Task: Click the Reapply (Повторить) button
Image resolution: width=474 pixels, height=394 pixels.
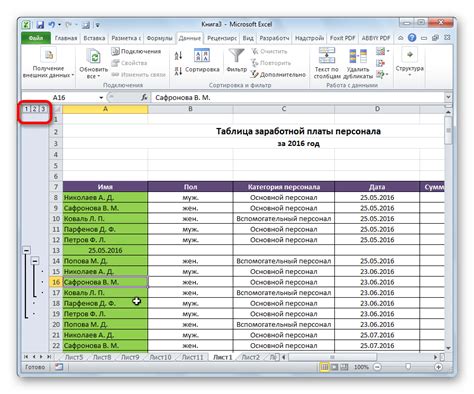Action: tap(271, 63)
